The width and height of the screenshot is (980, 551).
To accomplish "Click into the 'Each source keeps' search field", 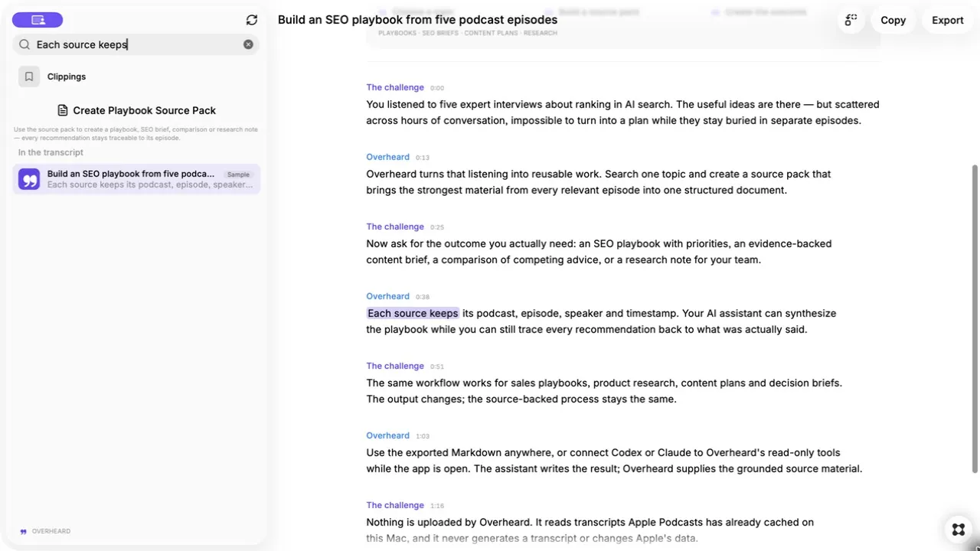I will click(136, 44).
